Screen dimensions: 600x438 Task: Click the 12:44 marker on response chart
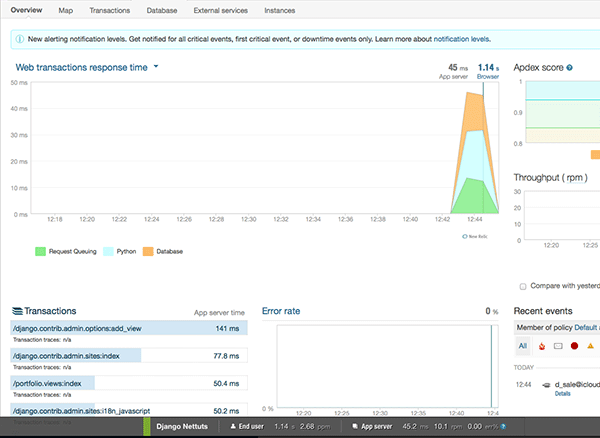[x=483, y=147]
